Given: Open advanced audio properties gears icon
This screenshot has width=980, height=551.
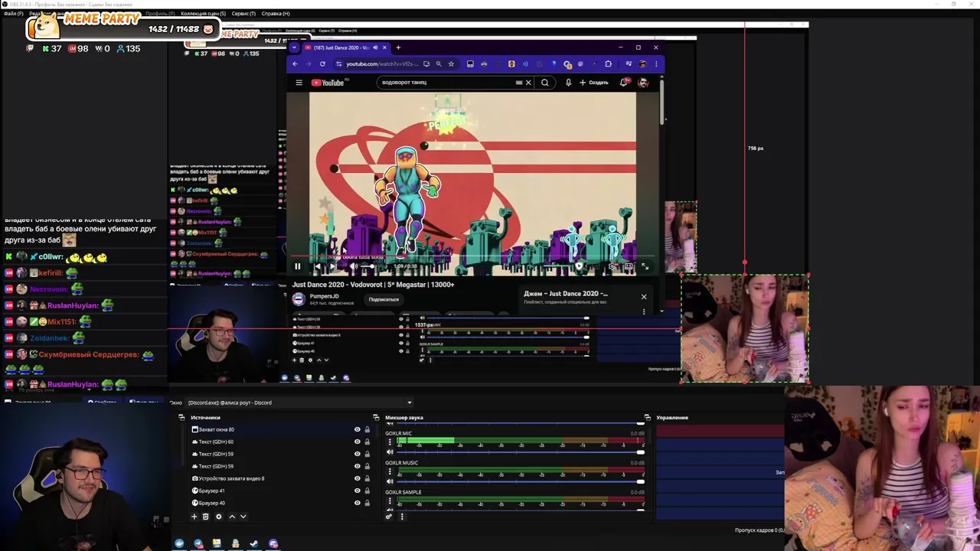Looking at the screenshot, I should pos(389,517).
